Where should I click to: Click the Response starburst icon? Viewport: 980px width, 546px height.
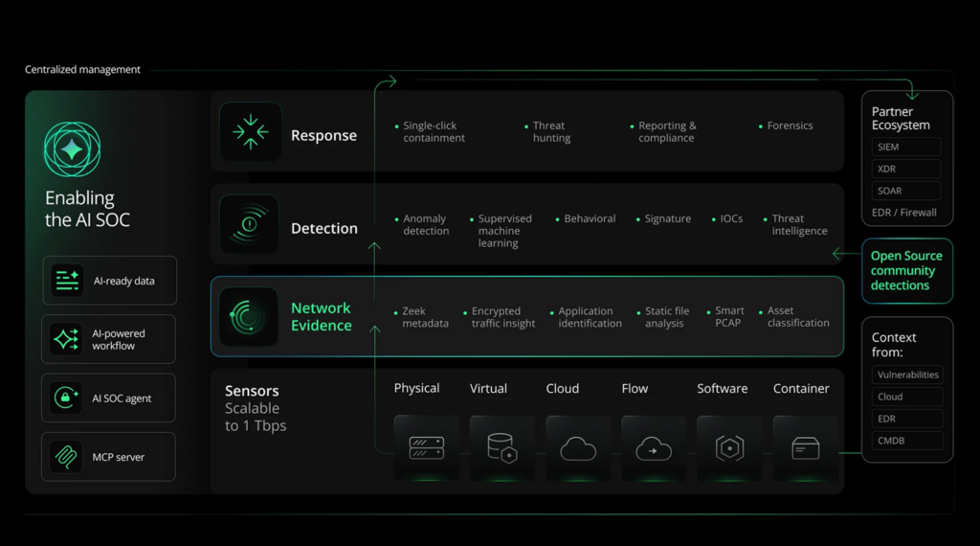point(250,132)
